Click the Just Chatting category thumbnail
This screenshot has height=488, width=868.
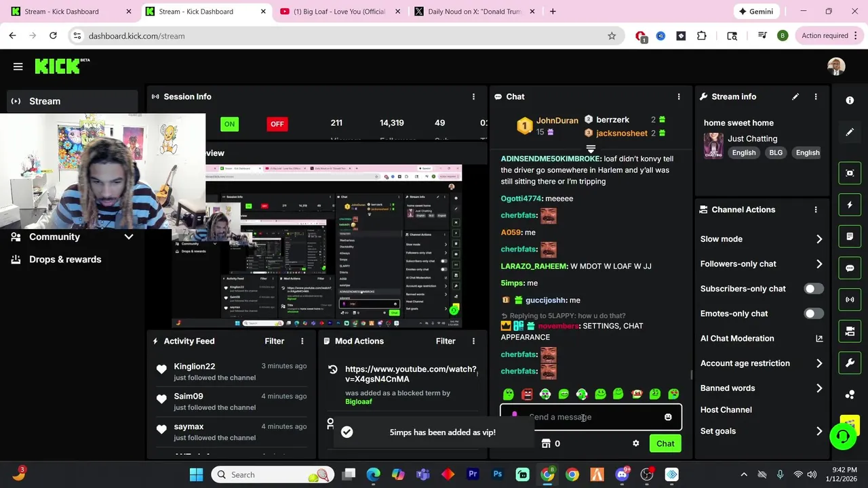click(x=713, y=145)
